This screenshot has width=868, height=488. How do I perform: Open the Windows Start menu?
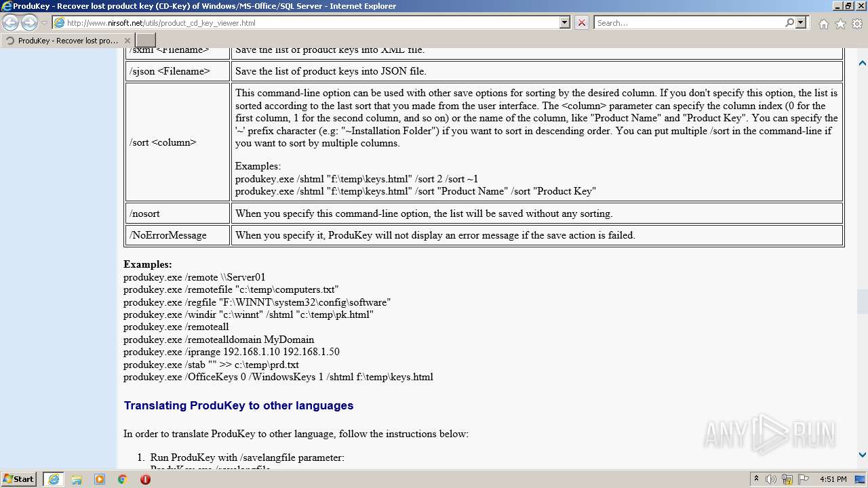pyautogui.click(x=19, y=479)
